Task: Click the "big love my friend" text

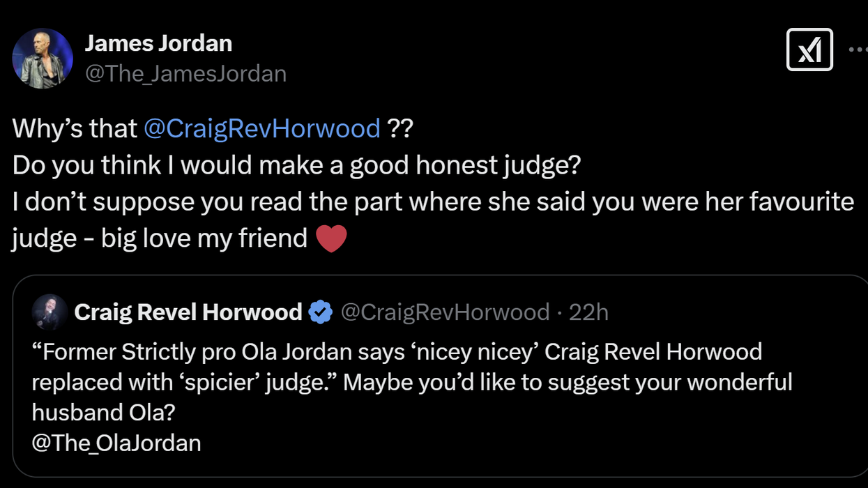Action: (204, 238)
